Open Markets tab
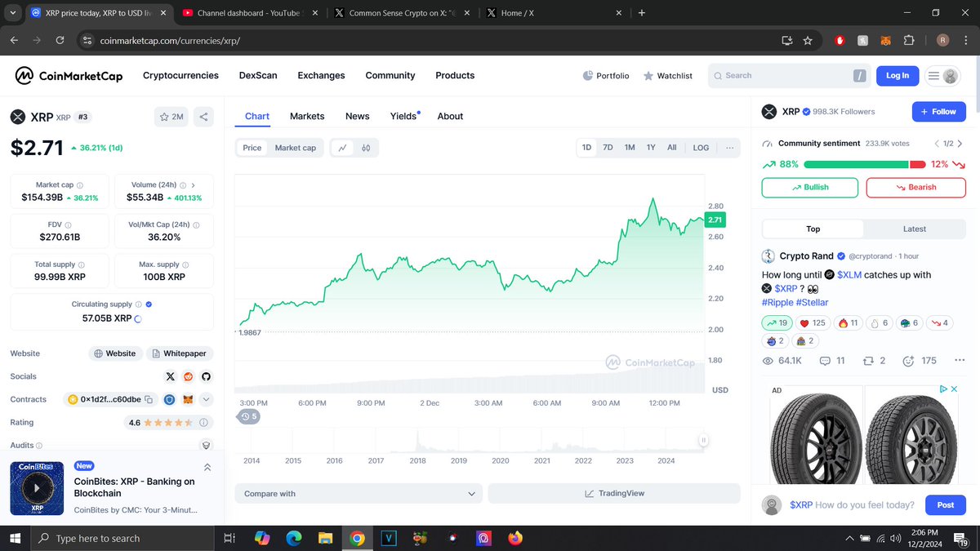The height and width of the screenshot is (551, 980). (307, 117)
